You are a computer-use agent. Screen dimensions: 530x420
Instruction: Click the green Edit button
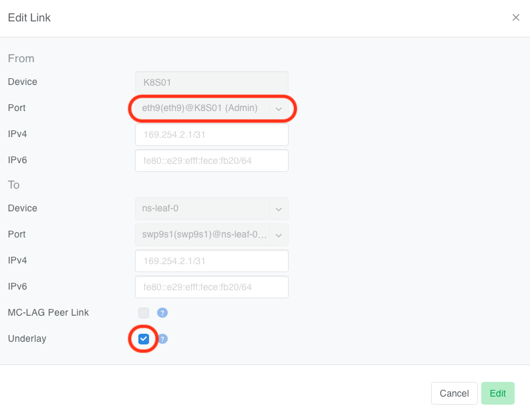498,393
